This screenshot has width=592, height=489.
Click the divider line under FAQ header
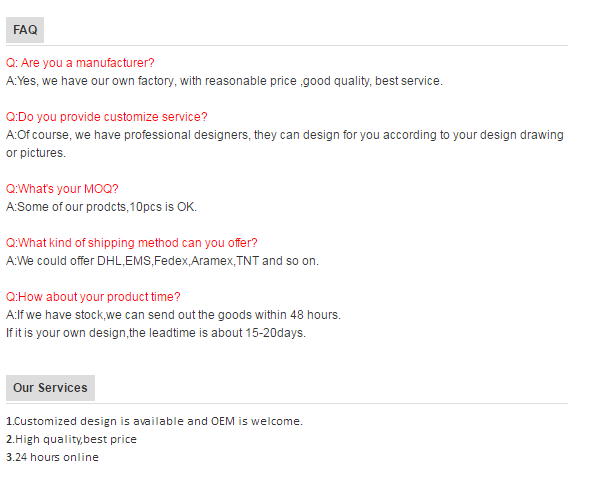[x=287, y=45]
